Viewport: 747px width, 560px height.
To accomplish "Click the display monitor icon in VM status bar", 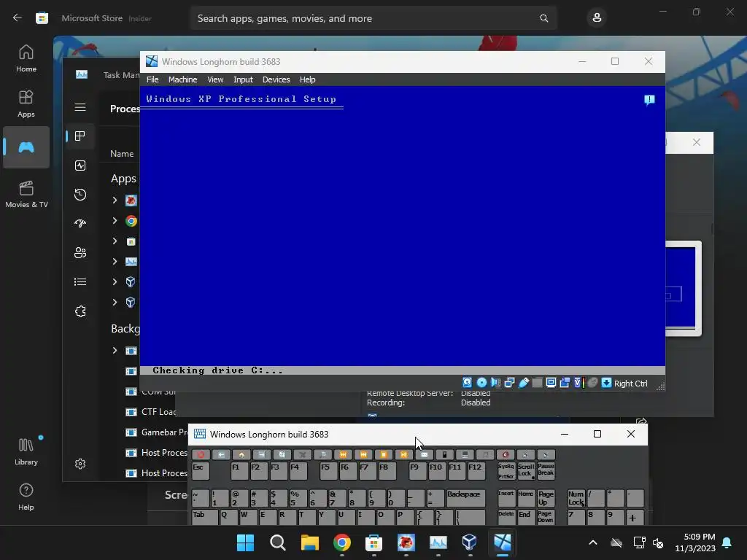I will pos(551,383).
